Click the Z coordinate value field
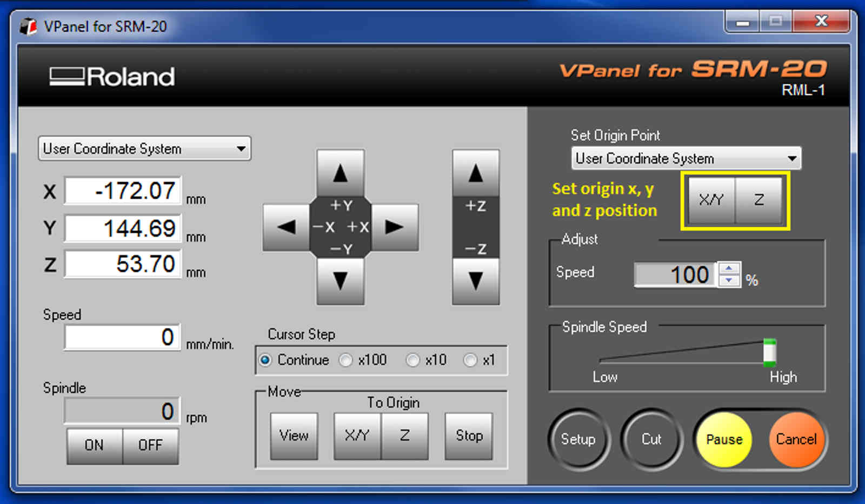The width and height of the screenshot is (865, 504). (123, 264)
